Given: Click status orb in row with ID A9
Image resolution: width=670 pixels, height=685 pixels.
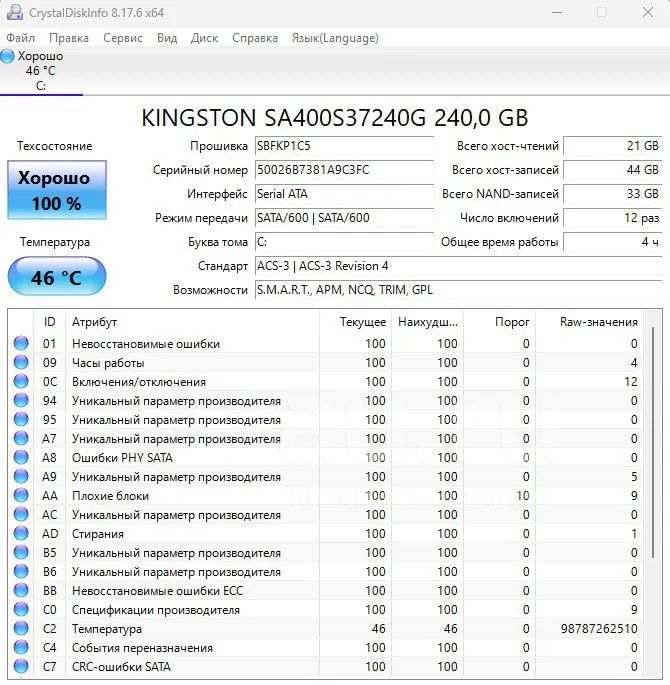Looking at the screenshot, I should click(x=21, y=477).
